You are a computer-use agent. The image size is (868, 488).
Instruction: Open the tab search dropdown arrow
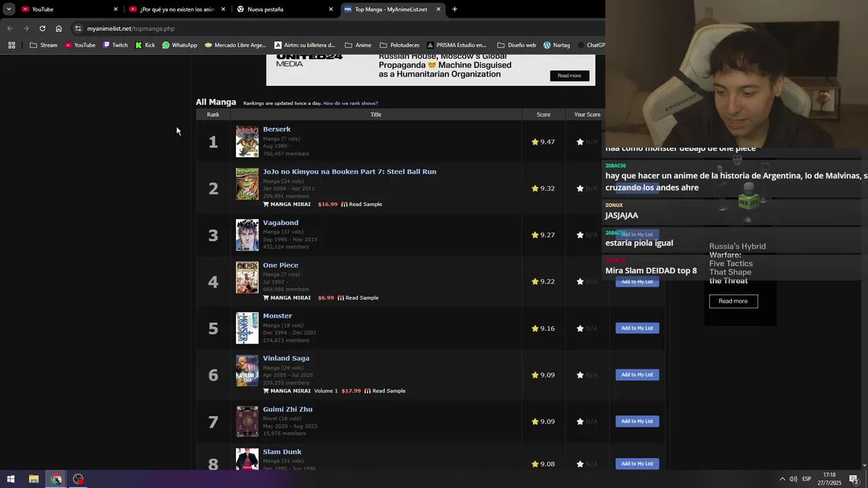pyautogui.click(x=9, y=9)
